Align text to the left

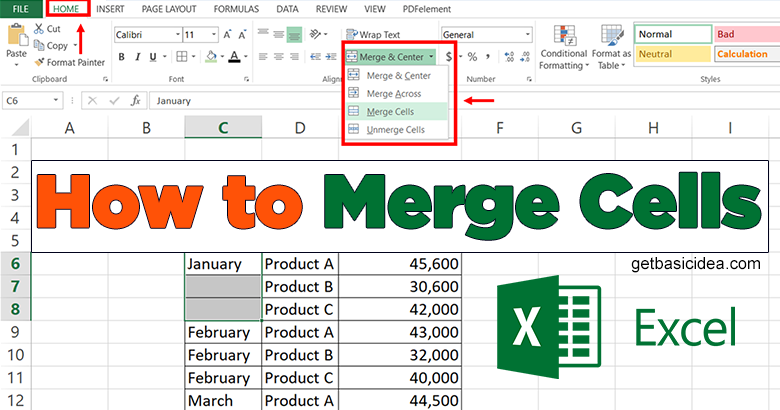[263, 57]
